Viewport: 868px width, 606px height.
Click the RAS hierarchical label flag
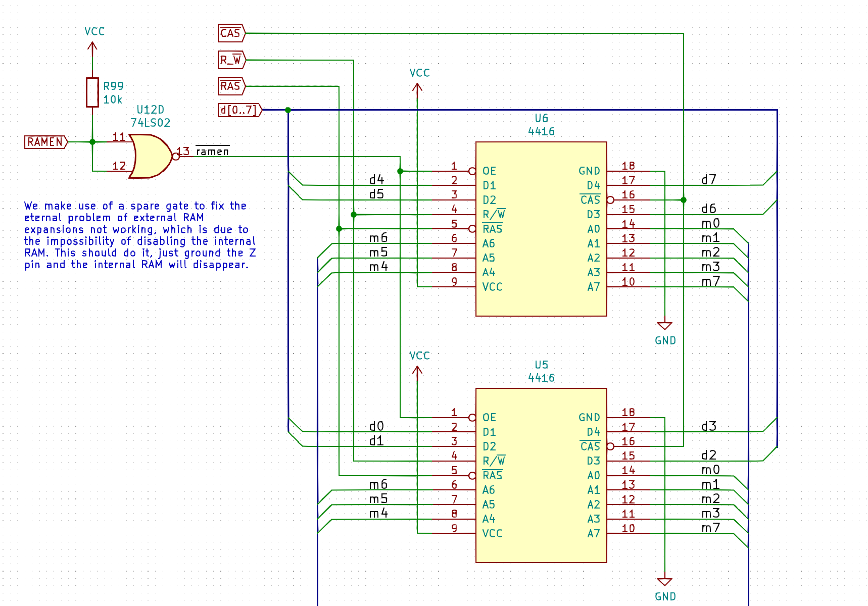coord(231,86)
